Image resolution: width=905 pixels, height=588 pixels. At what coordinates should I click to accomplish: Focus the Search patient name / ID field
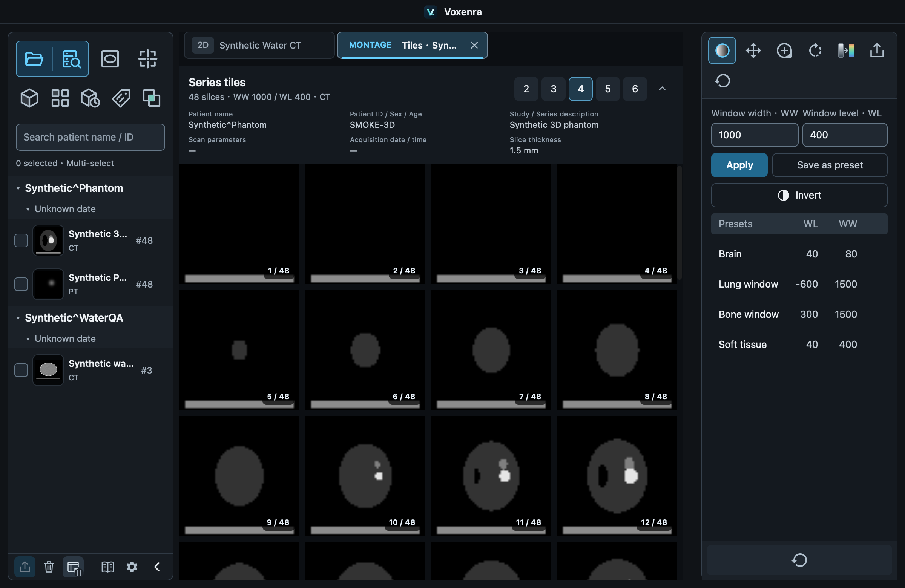click(x=90, y=137)
